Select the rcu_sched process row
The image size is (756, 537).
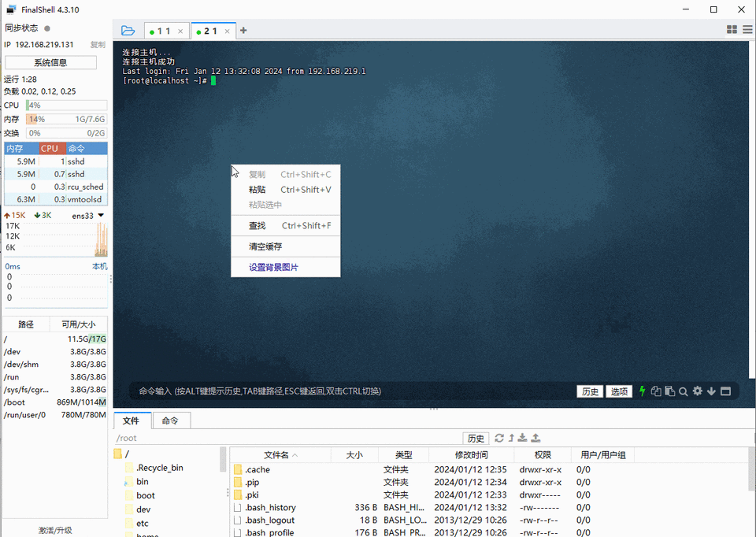point(56,187)
